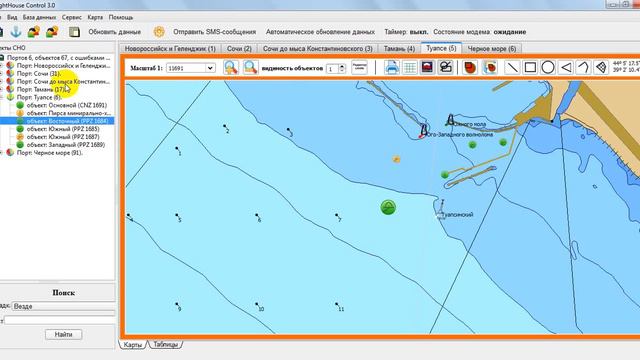Open the notebook journal icon in the toolbar
640x360 pixels.
(x=74, y=32)
